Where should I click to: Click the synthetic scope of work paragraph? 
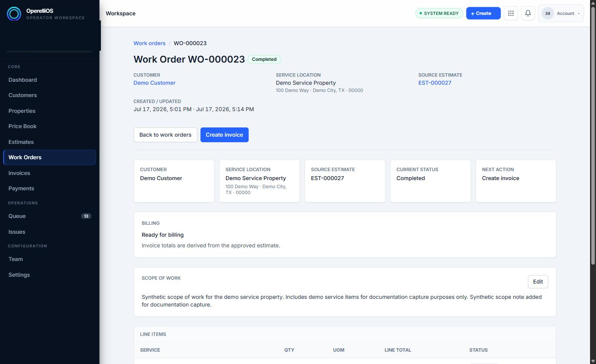(x=342, y=301)
